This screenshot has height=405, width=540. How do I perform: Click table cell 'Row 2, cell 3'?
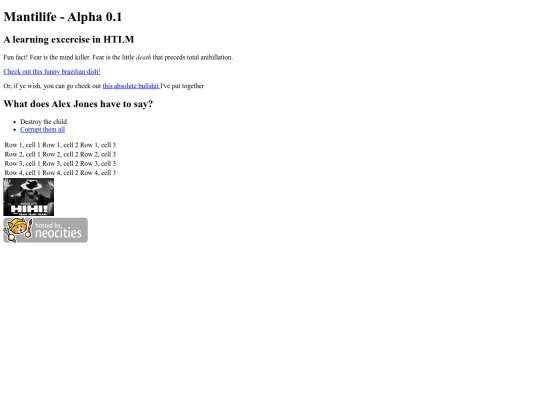(98, 154)
